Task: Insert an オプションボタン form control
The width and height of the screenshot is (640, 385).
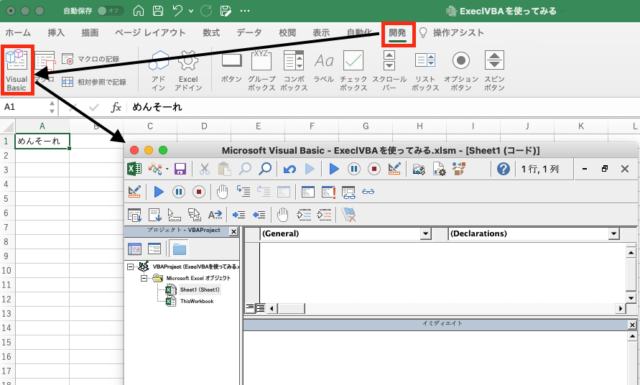Action: 461,70
